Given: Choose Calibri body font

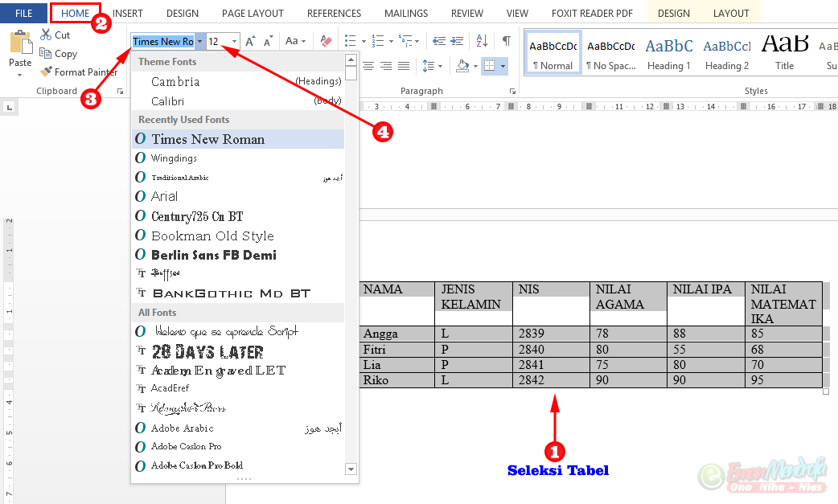Looking at the screenshot, I should click(x=238, y=101).
